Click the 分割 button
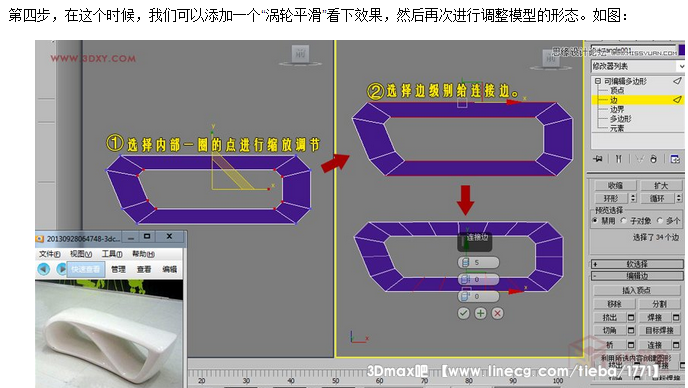Screen dimensions: 688x388 (x=659, y=304)
